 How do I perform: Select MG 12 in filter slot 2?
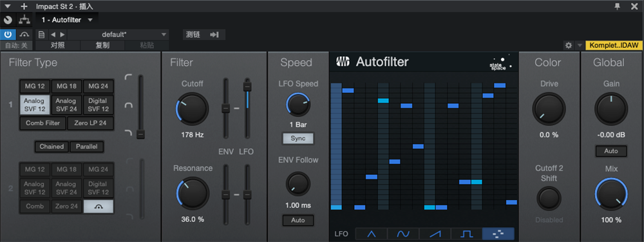point(35,169)
